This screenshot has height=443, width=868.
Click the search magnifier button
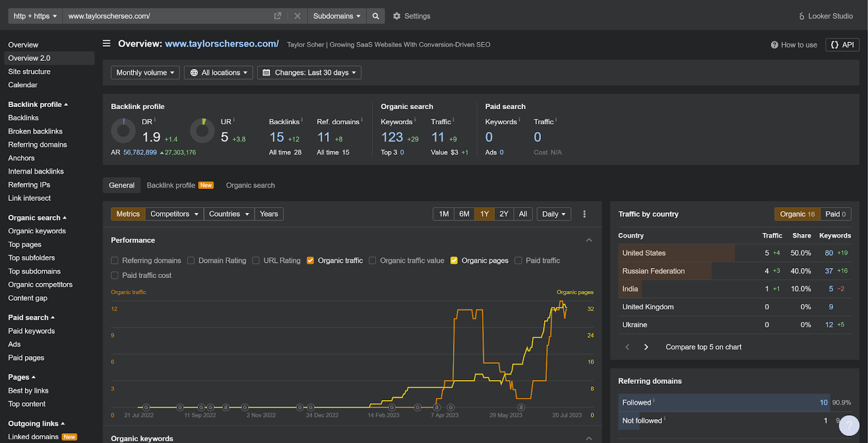pos(375,16)
